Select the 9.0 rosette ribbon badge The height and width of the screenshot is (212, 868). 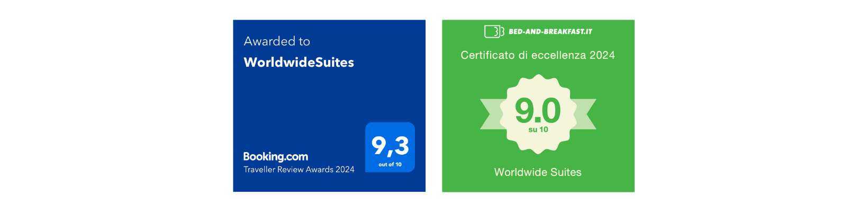click(538, 114)
